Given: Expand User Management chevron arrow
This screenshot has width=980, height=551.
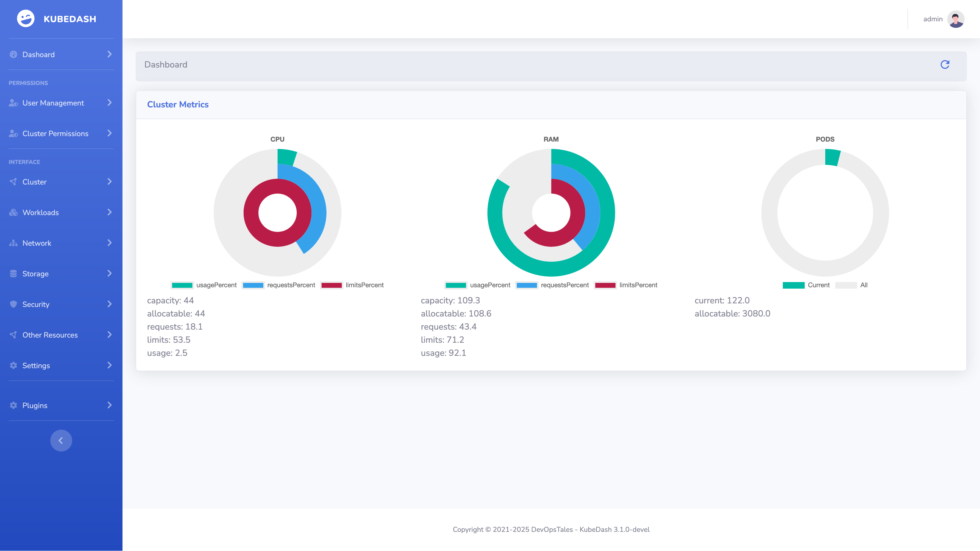Looking at the screenshot, I should (x=110, y=103).
